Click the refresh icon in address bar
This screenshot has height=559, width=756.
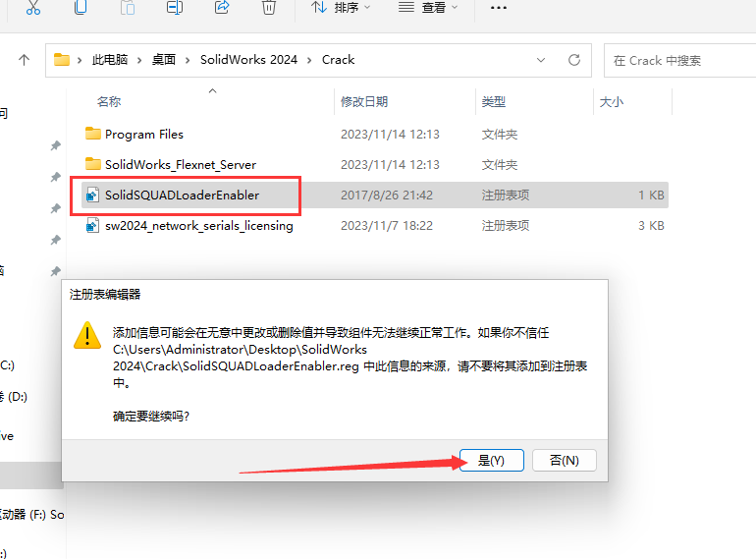click(574, 60)
